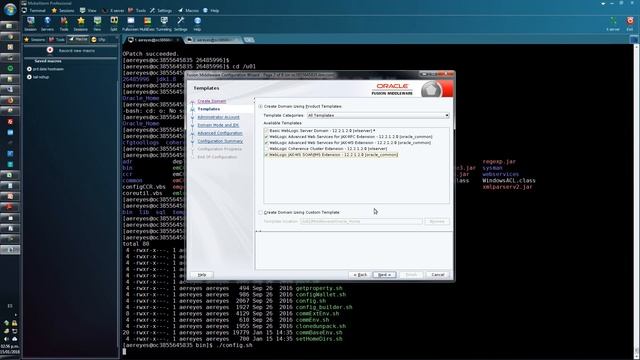Click the Next button in wizard

click(384, 275)
